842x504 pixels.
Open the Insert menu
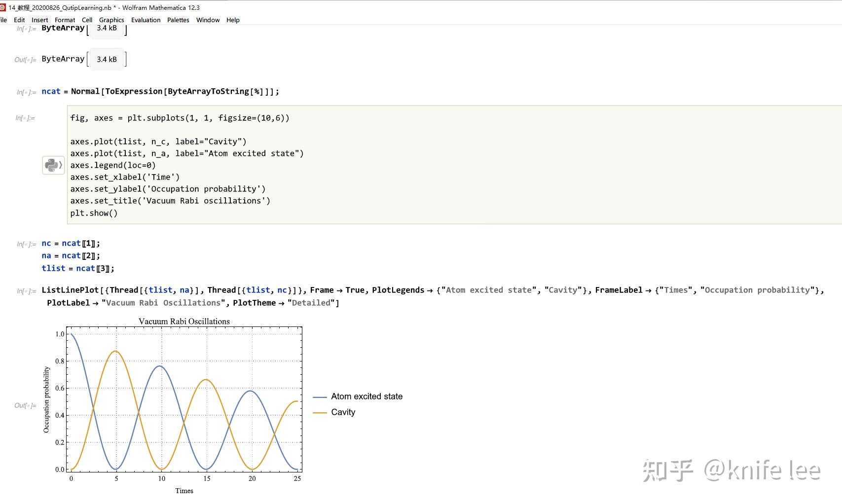pyautogui.click(x=39, y=20)
